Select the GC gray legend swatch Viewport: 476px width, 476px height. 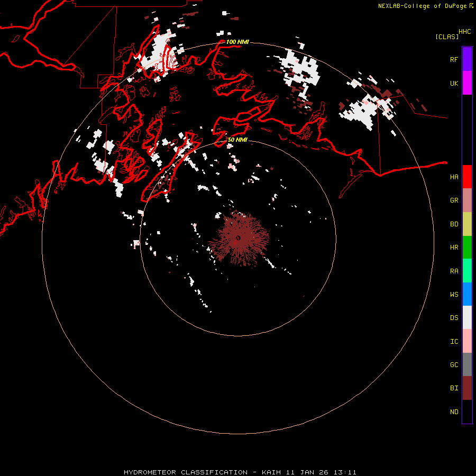pyautogui.click(x=467, y=364)
